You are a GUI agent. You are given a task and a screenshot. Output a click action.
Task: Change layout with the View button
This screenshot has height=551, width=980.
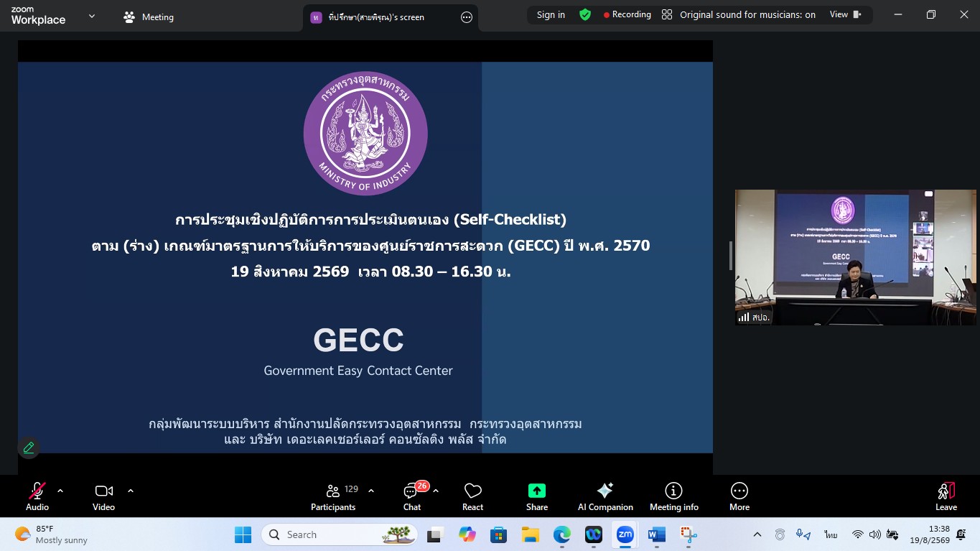(846, 14)
